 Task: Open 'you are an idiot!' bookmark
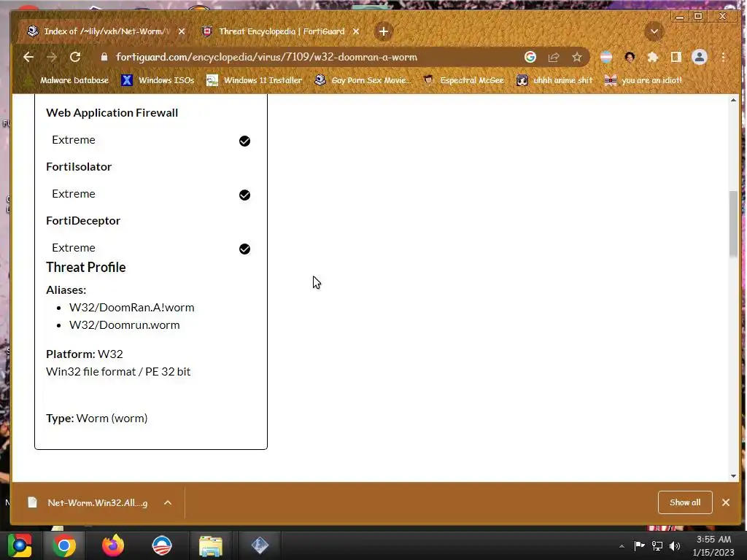[x=643, y=80]
